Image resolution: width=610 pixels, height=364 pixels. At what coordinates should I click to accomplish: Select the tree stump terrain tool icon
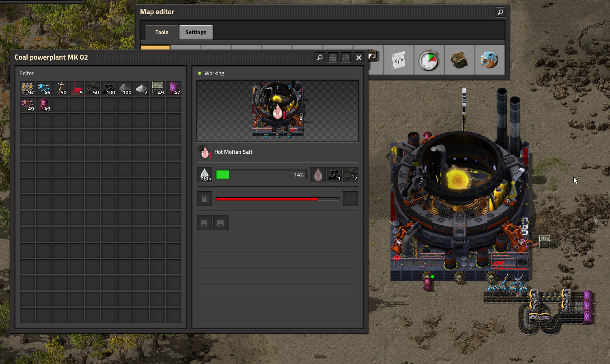pos(459,60)
